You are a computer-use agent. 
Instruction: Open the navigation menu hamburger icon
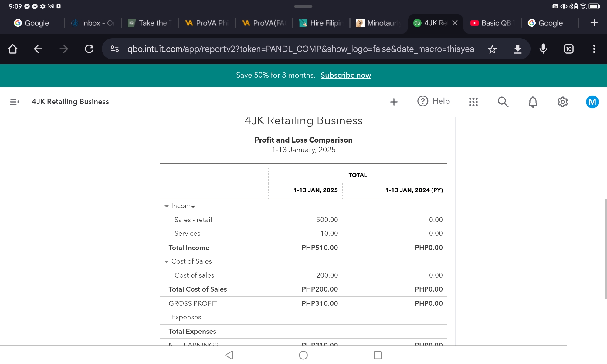tap(15, 102)
